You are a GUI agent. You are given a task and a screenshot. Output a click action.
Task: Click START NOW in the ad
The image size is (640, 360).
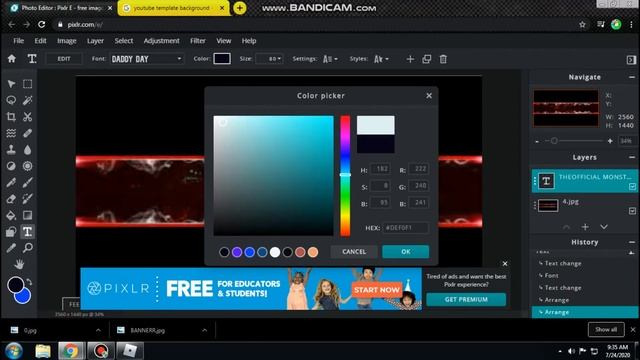[x=376, y=290]
